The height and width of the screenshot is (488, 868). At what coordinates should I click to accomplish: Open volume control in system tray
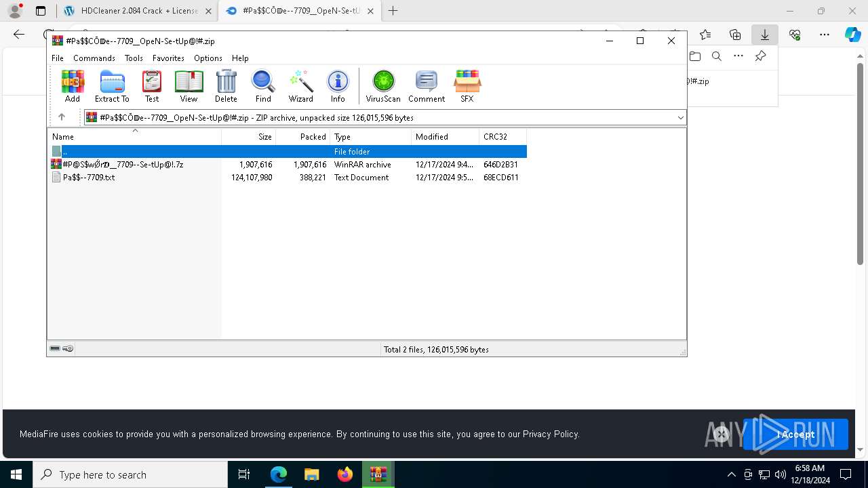[781, 474]
